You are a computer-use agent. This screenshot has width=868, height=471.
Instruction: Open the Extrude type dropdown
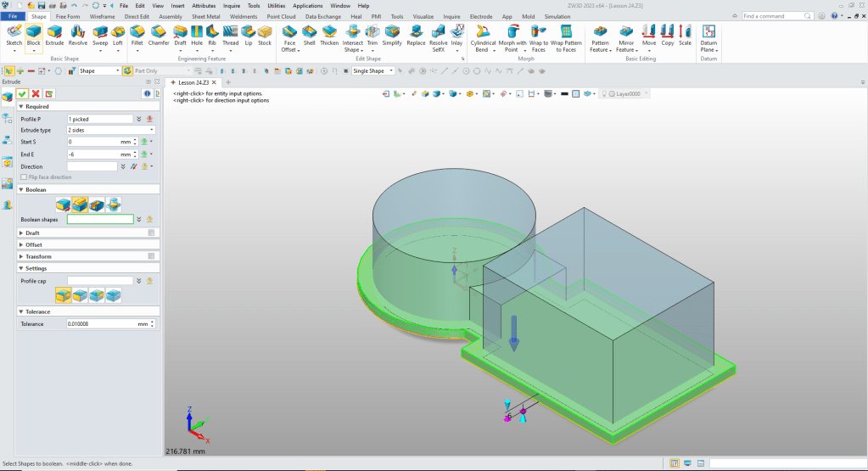pyautogui.click(x=110, y=131)
